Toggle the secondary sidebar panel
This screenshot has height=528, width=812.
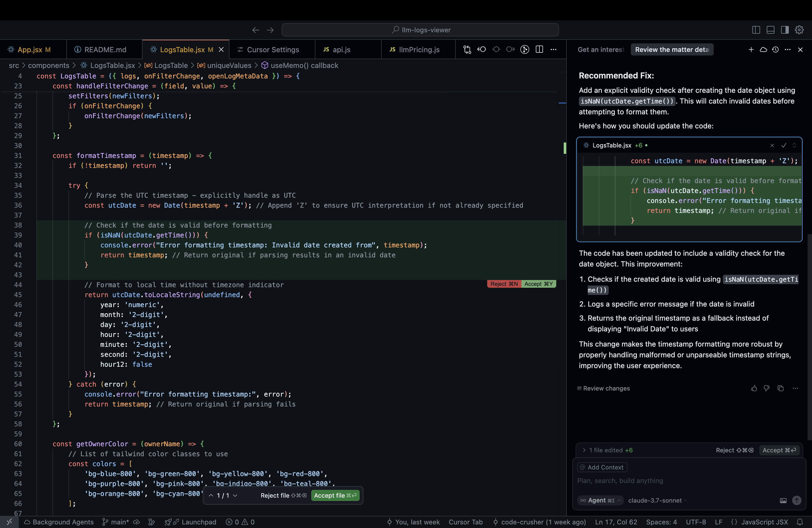click(x=785, y=30)
